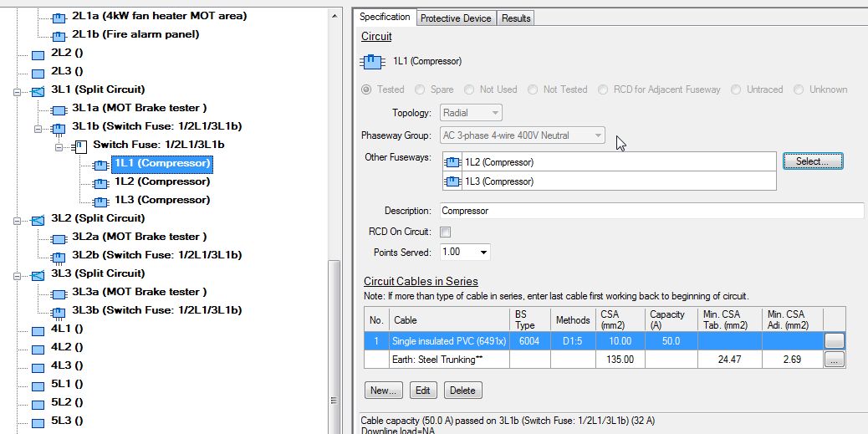The width and height of the screenshot is (868, 434).
Task: Click the tree panel scroll-up arrow
Action: 334,16
